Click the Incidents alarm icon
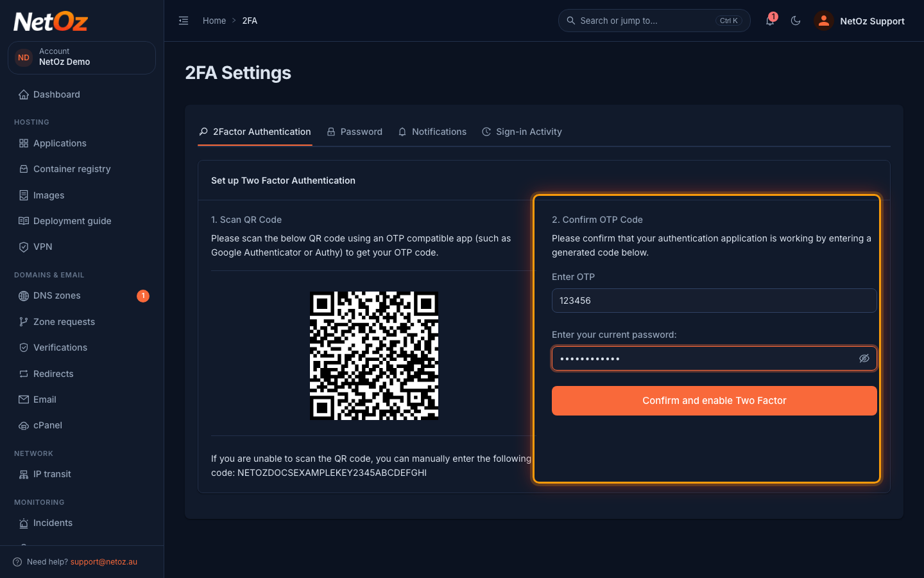The image size is (924, 578). (24, 523)
